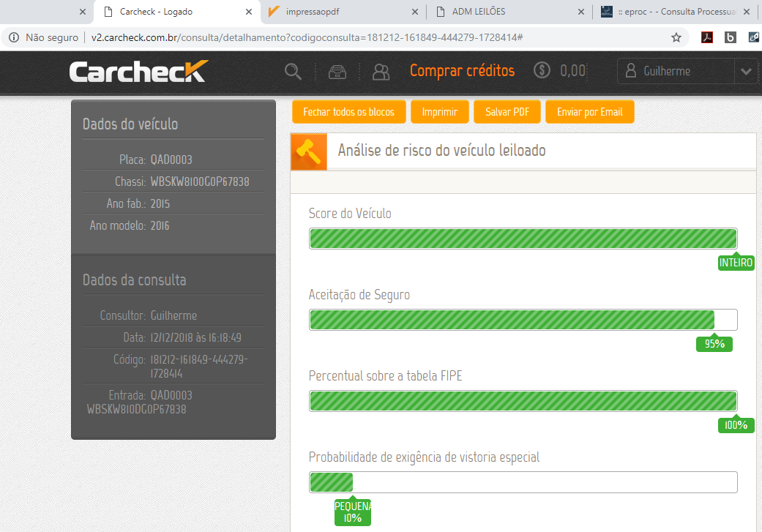Screen dimensions: 762x532
Task: Click the favicon of the impressaopdf tab
Action: click(x=274, y=11)
